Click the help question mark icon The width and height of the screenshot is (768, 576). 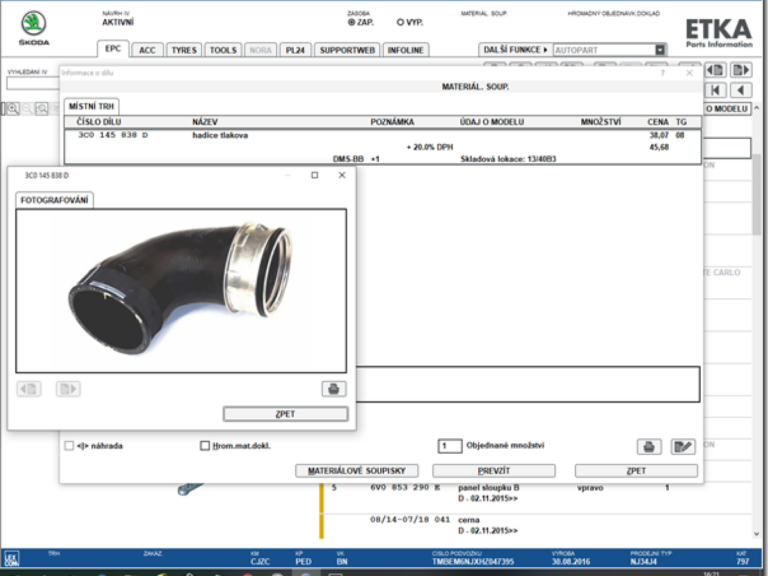tap(662, 73)
